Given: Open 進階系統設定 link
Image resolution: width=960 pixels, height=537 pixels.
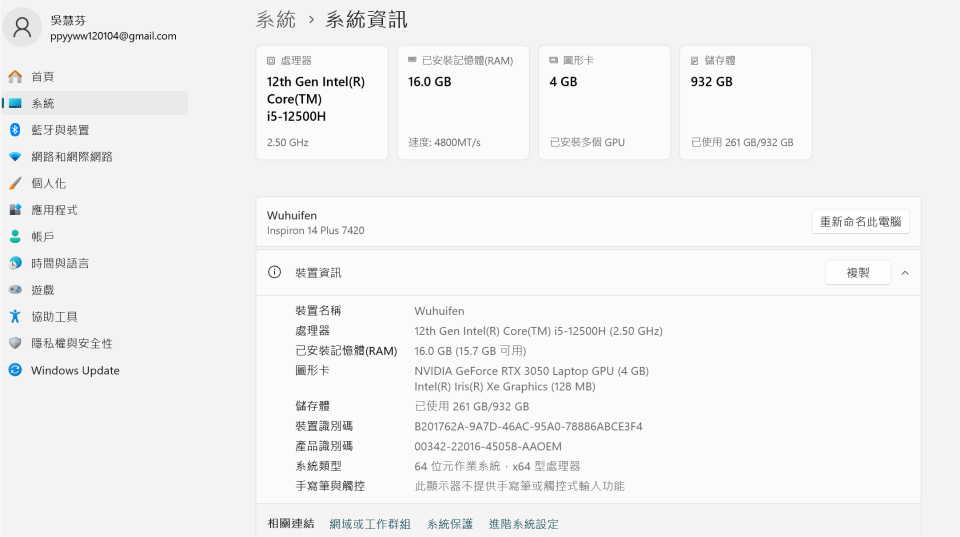Looking at the screenshot, I should 523,524.
